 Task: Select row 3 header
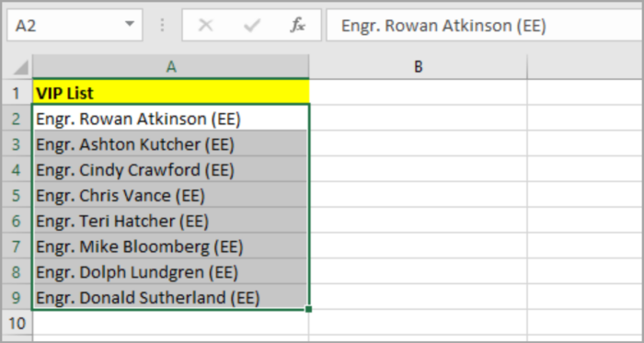click(x=17, y=144)
